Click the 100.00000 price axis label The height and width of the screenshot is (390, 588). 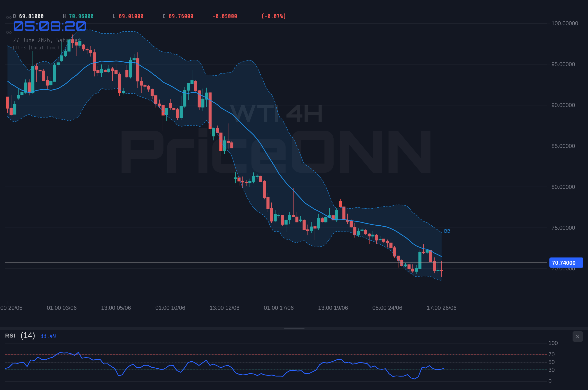(565, 23)
